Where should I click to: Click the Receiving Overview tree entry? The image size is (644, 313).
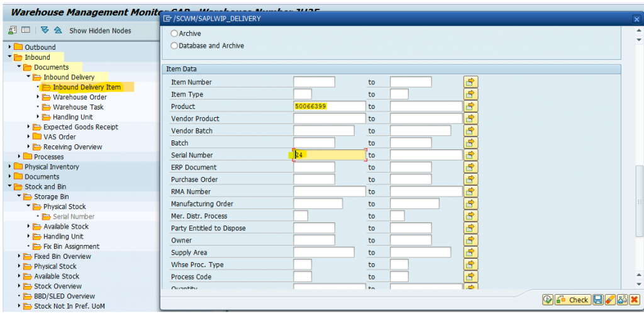(73, 147)
